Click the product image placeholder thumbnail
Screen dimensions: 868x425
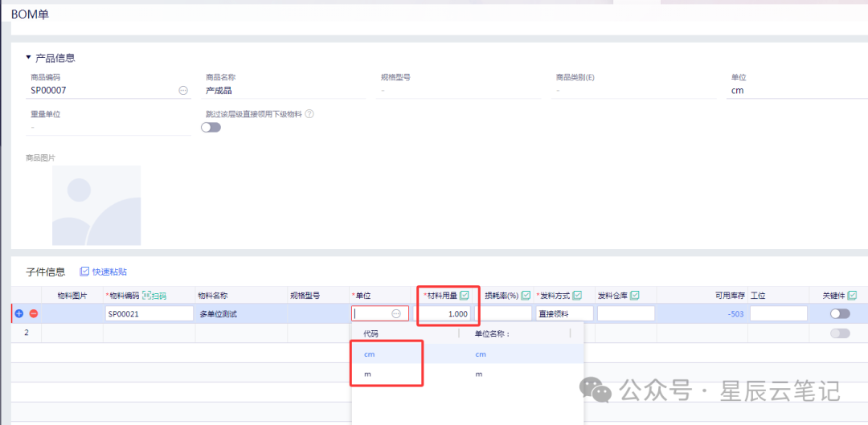pos(96,206)
